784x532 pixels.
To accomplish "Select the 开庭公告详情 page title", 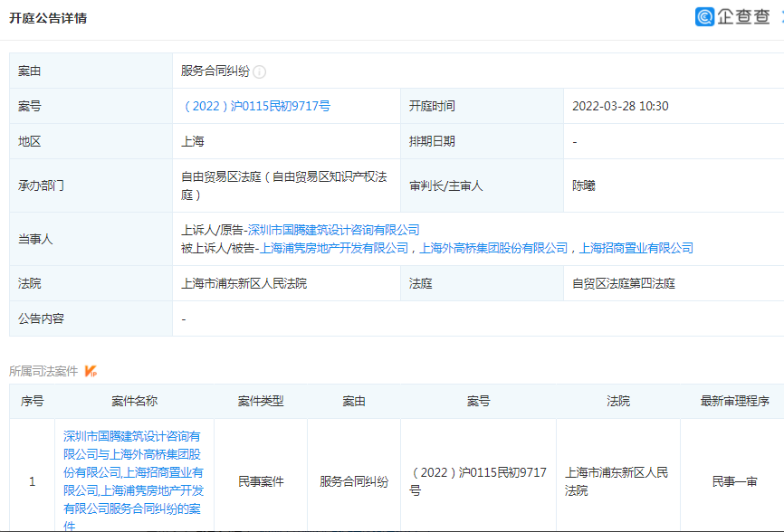I will [48, 18].
